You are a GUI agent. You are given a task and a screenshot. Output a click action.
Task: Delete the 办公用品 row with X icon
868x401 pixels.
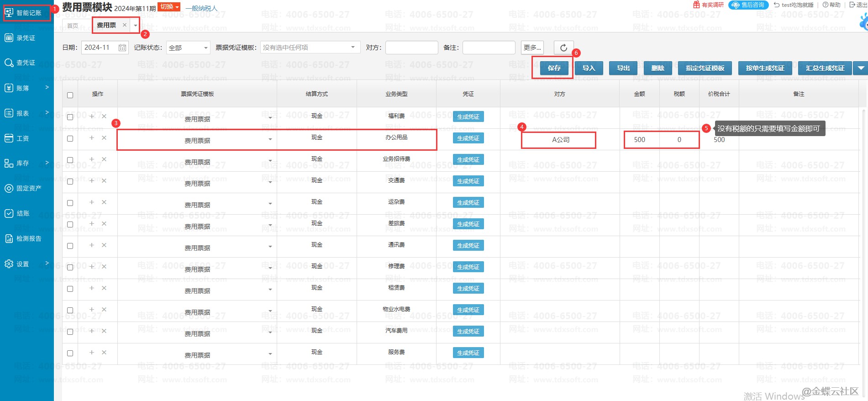point(104,138)
